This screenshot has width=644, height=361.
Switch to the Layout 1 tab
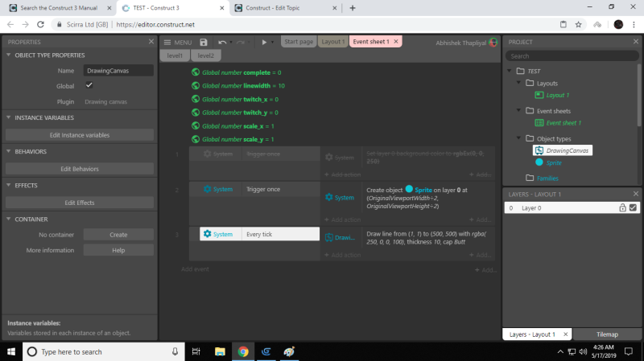click(332, 42)
